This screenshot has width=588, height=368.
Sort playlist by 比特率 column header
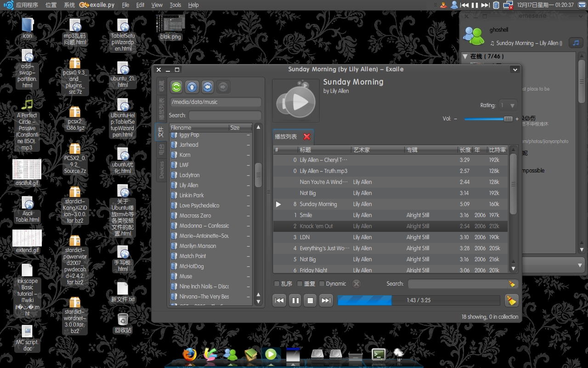(498, 149)
